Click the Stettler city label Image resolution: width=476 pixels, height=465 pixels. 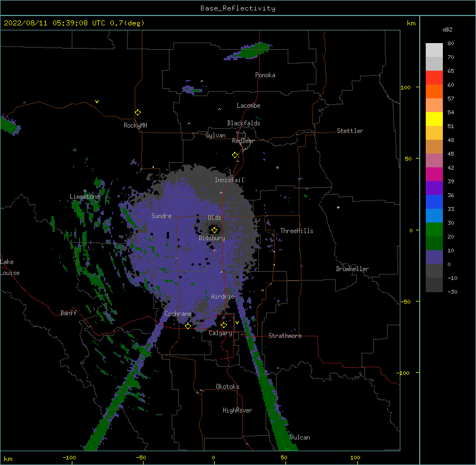350,131
